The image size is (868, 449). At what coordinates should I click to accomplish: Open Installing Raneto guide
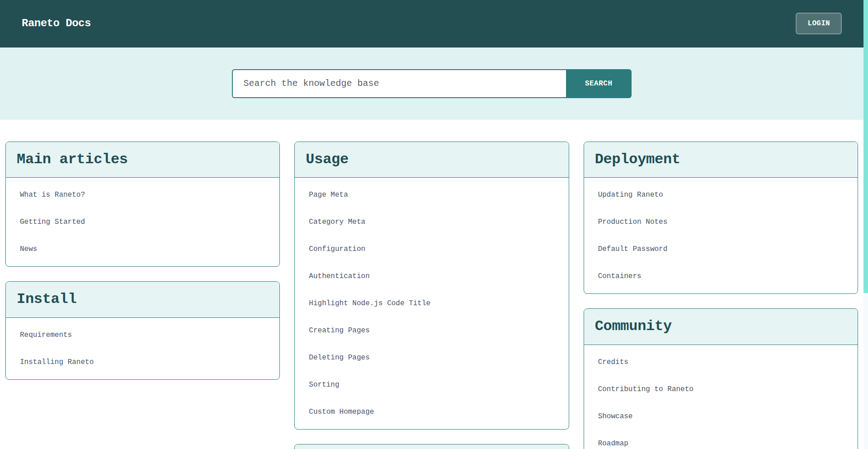pos(57,362)
